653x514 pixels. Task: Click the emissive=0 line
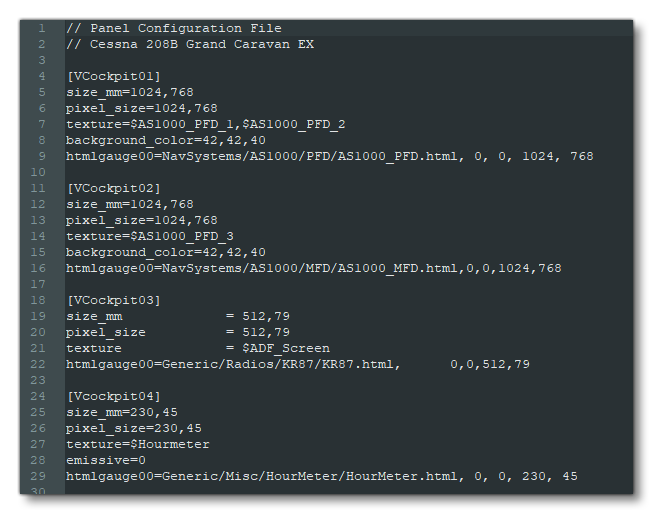pos(106,460)
